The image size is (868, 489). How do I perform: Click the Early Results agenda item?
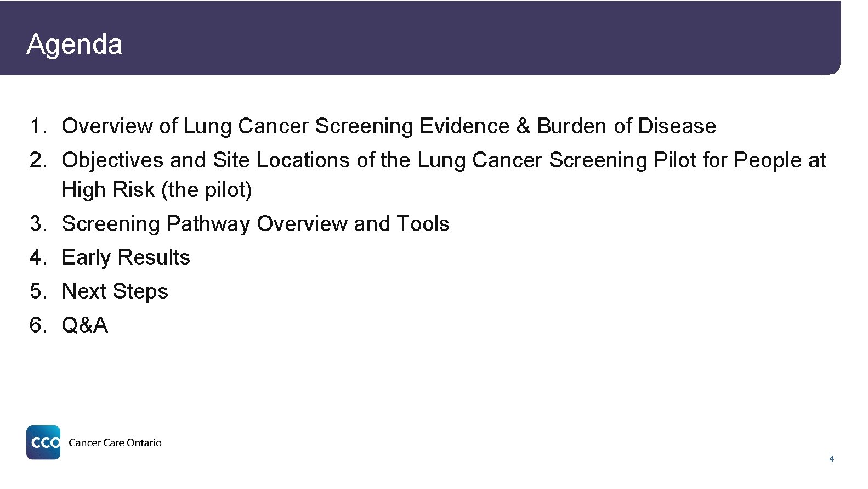coord(126,257)
